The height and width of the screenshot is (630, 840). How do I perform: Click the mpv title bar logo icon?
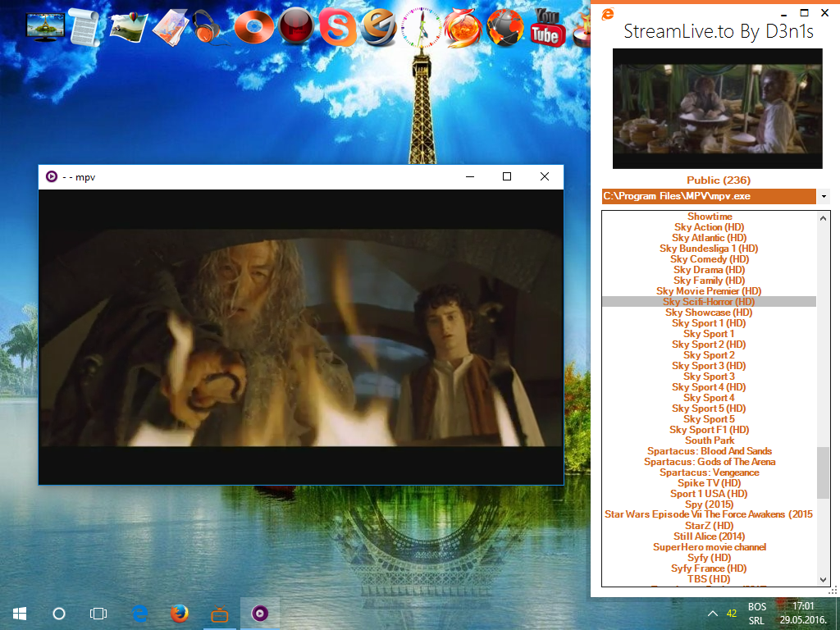coord(52,176)
